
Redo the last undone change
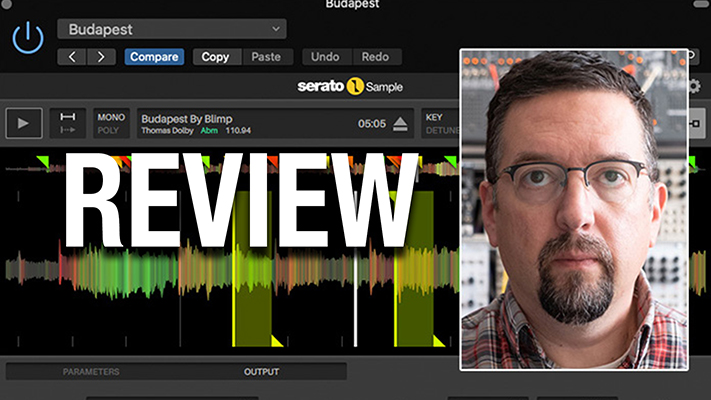[x=373, y=57]
